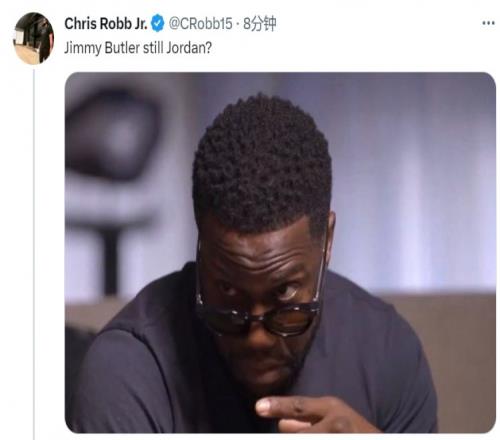Viewport: 500px width, 440px height.
Task: Click the word Jordan? in the tweet
Action: pyautogui.click(x=189, y=48)
